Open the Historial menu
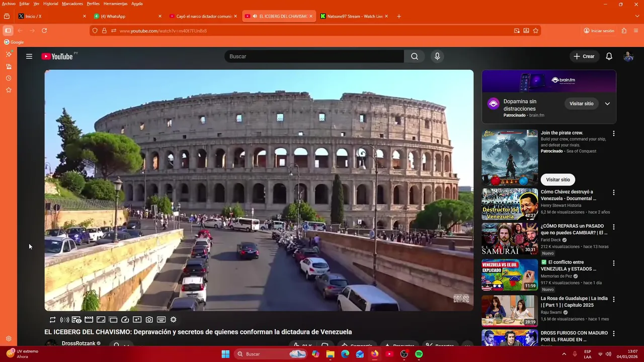The height and width of the screenshot is (362, 644). tap(50, 4)
